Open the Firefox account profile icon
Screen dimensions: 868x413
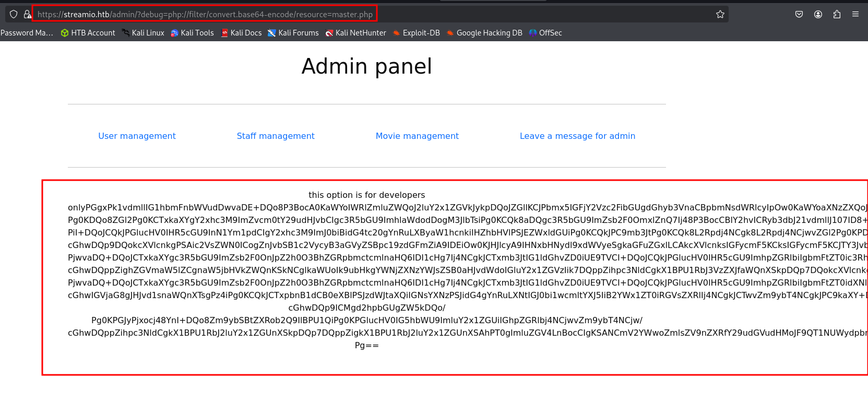point(818,14)
